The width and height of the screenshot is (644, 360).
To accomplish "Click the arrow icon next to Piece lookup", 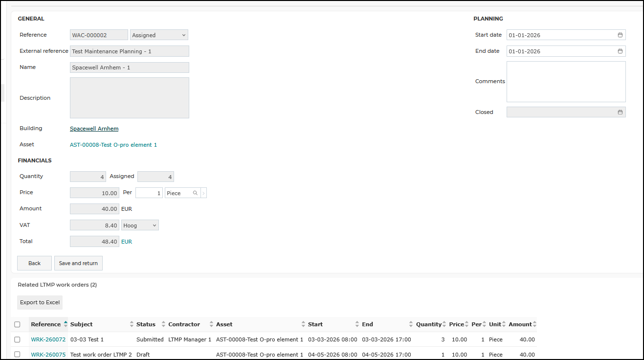I will point(203,193).
